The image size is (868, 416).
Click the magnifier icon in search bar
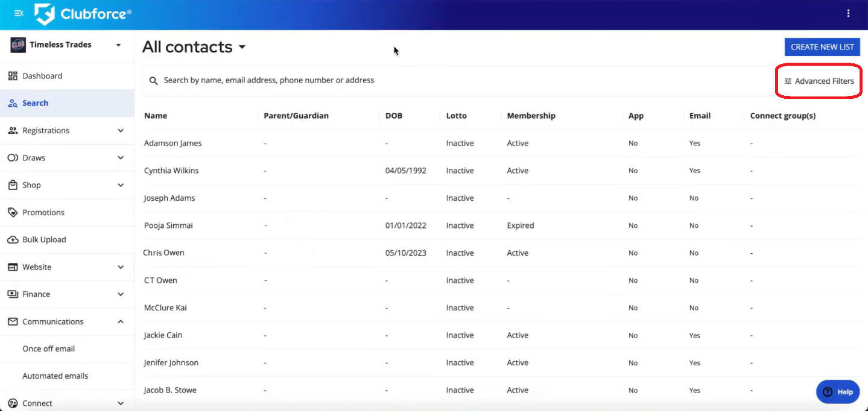pos(154,81)
